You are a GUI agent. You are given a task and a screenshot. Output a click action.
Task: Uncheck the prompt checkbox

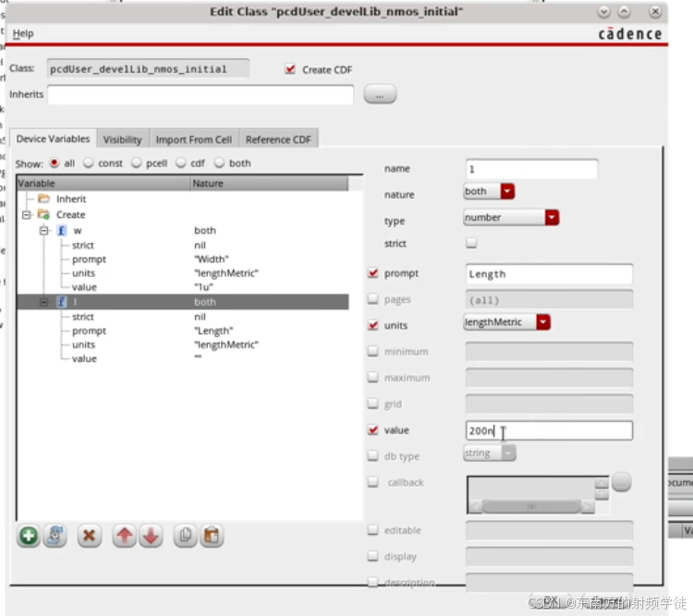click(x=373, y=273)
